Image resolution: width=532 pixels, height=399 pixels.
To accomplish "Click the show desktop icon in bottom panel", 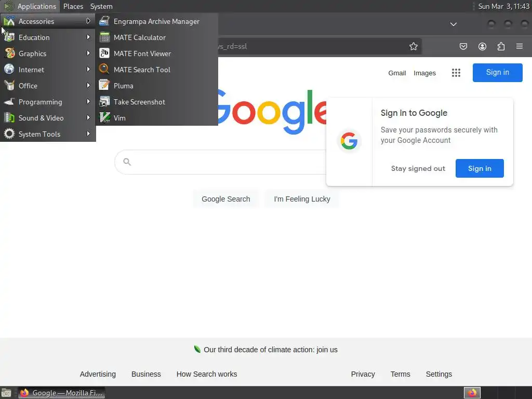I will click(x=6, y=393).
